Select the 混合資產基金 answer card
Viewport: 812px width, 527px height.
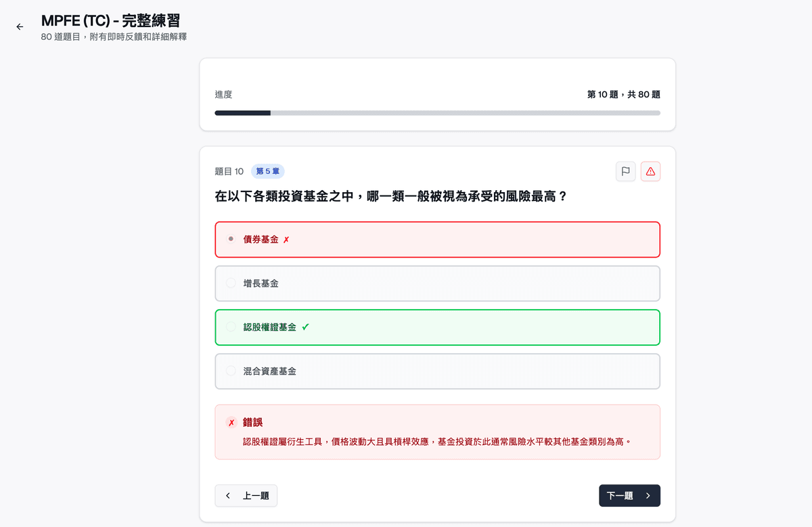[x=437, y=371]
